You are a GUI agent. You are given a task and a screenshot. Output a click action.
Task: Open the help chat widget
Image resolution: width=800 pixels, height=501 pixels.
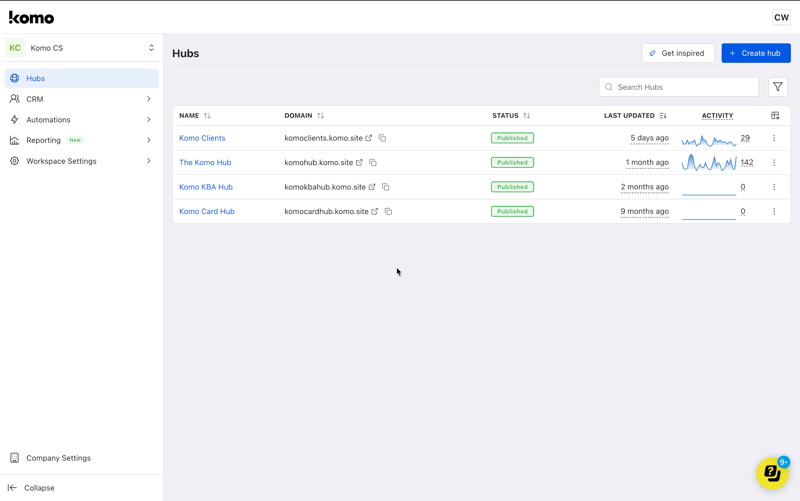point(772,472)
